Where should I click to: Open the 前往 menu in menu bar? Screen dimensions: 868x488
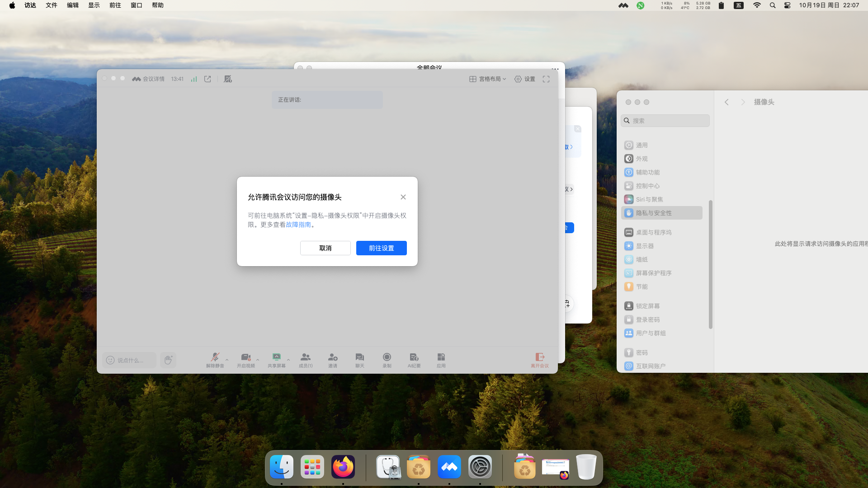coord(115,5)
